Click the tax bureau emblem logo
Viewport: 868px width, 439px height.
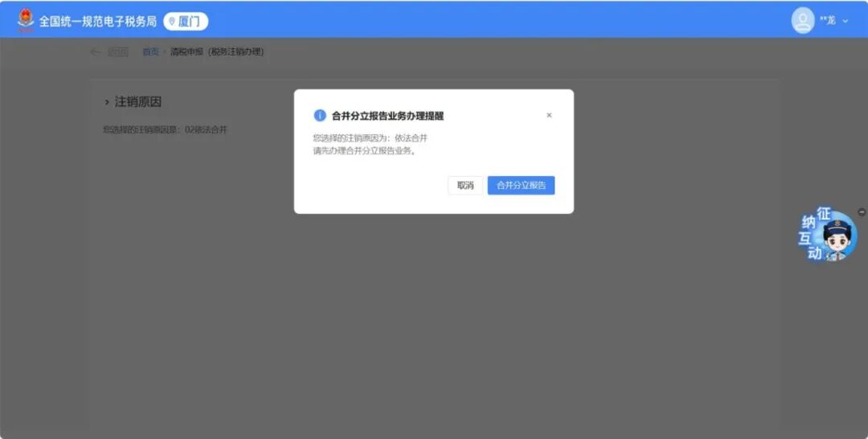point(26,20)
